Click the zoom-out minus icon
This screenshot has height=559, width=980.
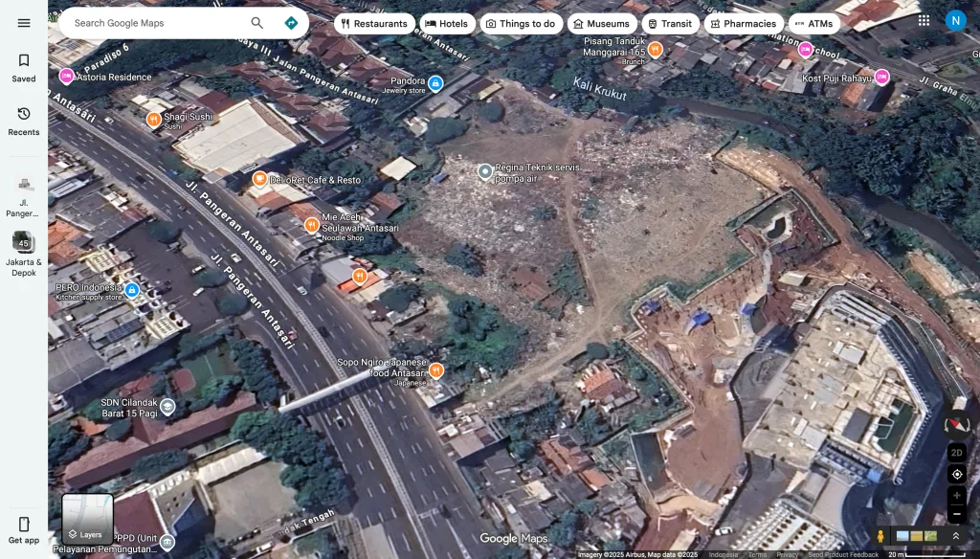(956, 516)
